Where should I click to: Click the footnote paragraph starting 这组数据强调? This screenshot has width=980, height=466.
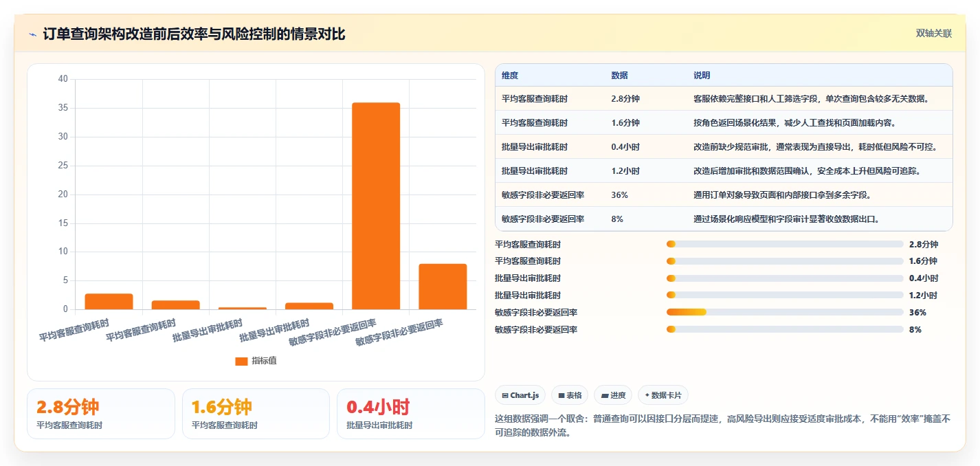tap(722, 425)
